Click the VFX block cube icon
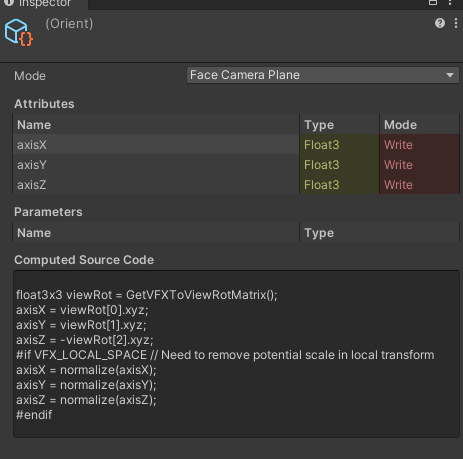Viewport: 463px width, 459px height. (19, 32)
